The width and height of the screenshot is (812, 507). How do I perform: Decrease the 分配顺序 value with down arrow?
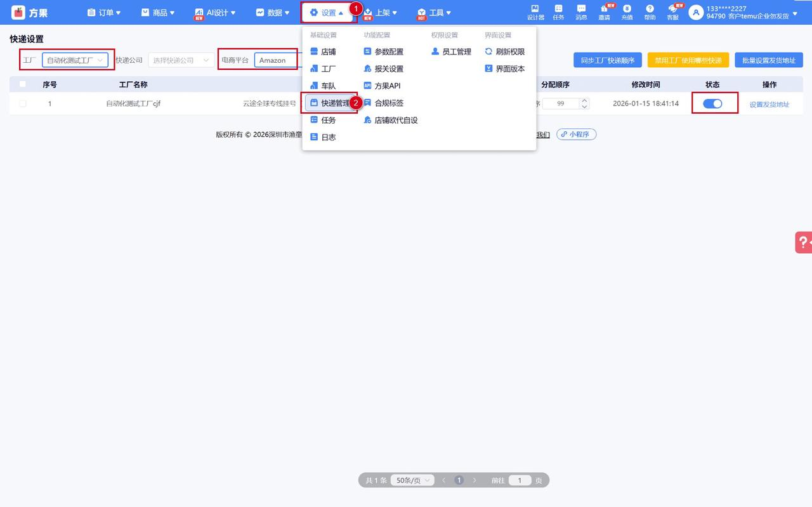coord(584,107)
